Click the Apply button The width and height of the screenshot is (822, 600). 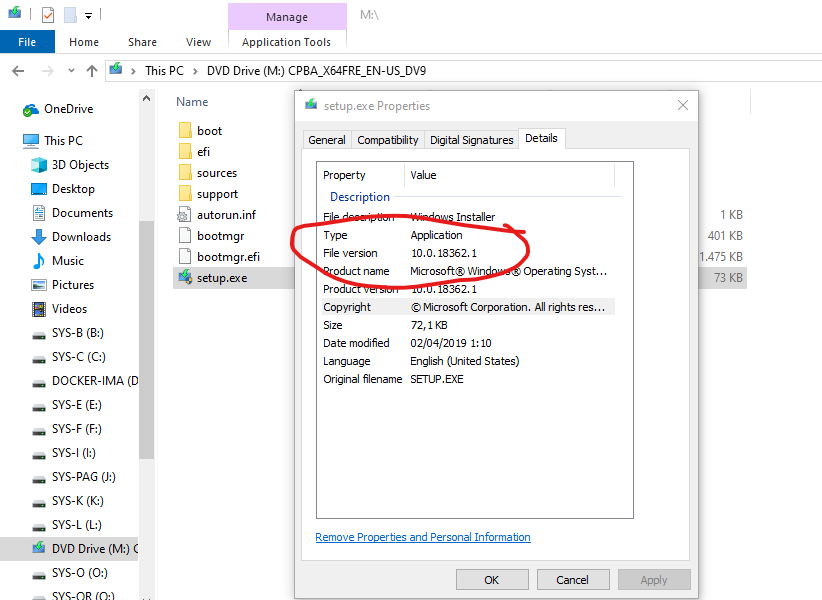pyautogui.click(x=654, y=580)
